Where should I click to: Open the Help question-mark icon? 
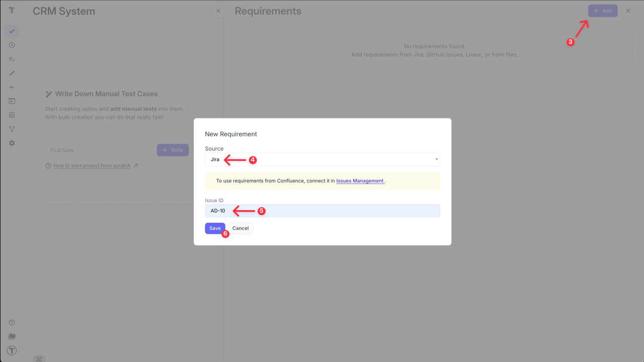pos(12,322)
